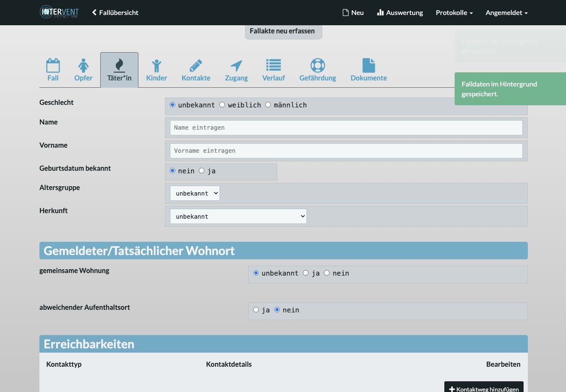Click in the Vorname input field
Image resolution: width=566 pixels, height=392 pixels.
pyautogui.click(x=346, y=151)
